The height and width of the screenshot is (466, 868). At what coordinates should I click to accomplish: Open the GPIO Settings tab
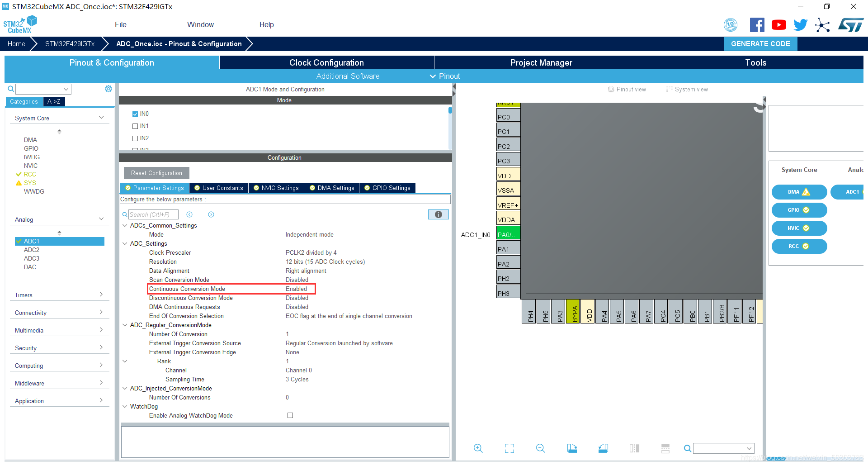[387, 188]
